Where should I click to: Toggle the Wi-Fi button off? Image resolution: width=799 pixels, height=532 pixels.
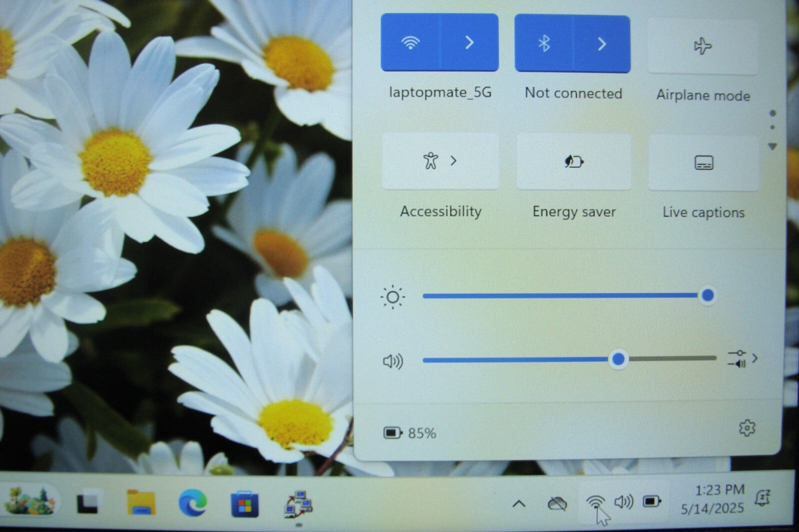click(410, 43)
